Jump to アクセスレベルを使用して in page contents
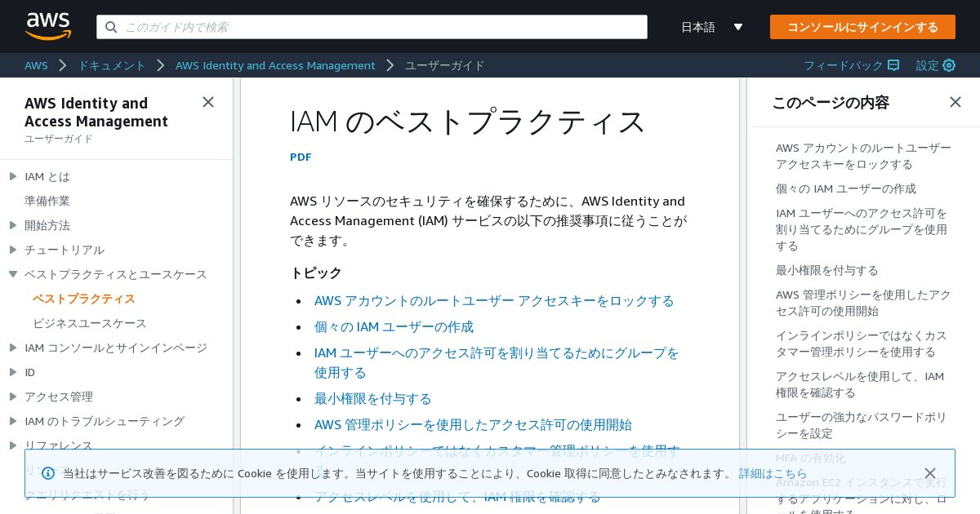The image size is (980, 514). [860, 384]
